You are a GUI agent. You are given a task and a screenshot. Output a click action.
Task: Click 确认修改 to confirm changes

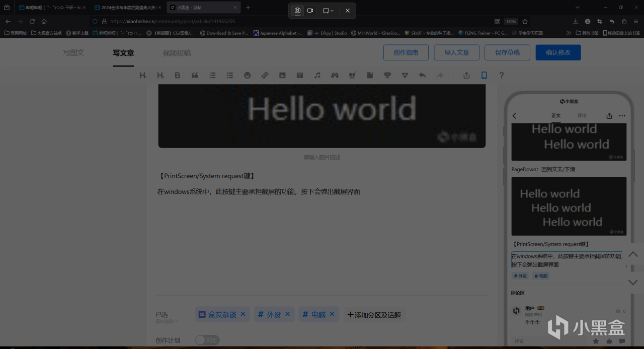(558, 52)
